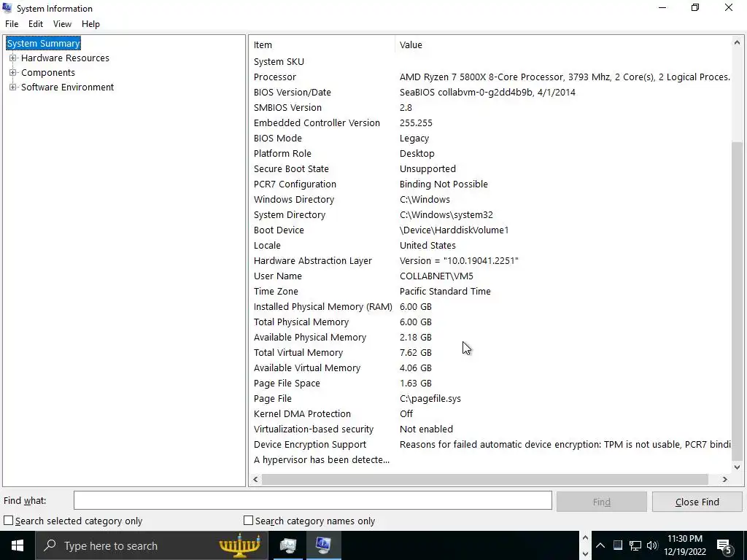Select Installed Physical Memory (RAM) row

(x=490, y=307)
